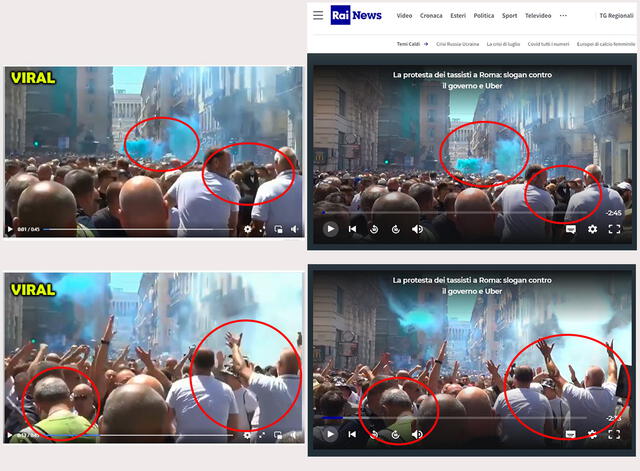Skip forward 10 seconds in upper Rai News player
The image size is (640, 471).
point(396,229)
